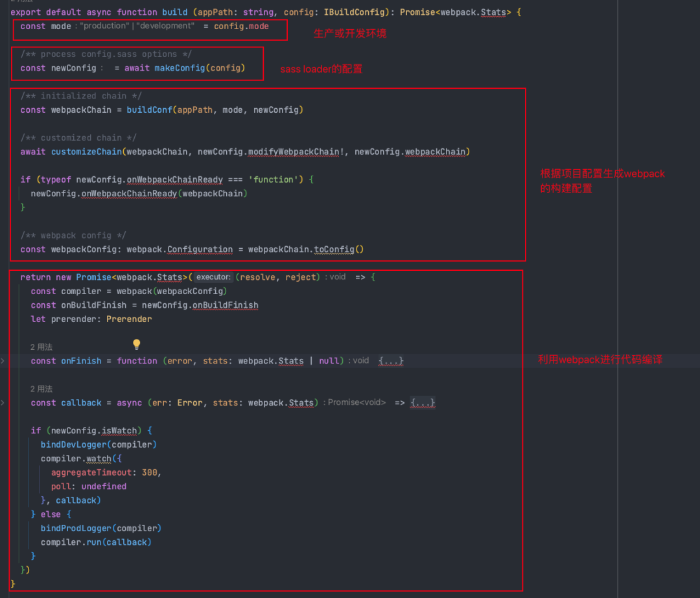Click the yellow lightbulb quick-fix icon
The width and height of the screenshot is (700, 598).
tap(137, 344)
